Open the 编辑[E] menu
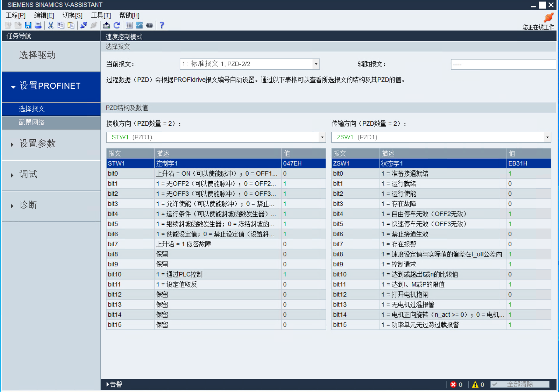 coord(44,15)
